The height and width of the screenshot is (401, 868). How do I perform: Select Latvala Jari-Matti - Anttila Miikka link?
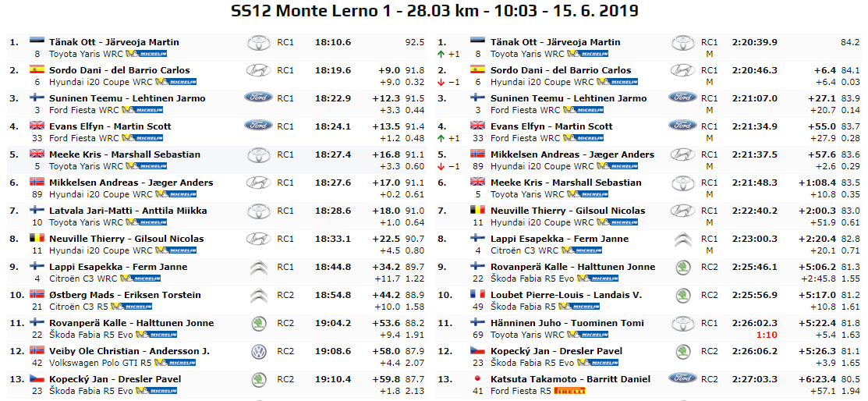(x=128, y=211)
